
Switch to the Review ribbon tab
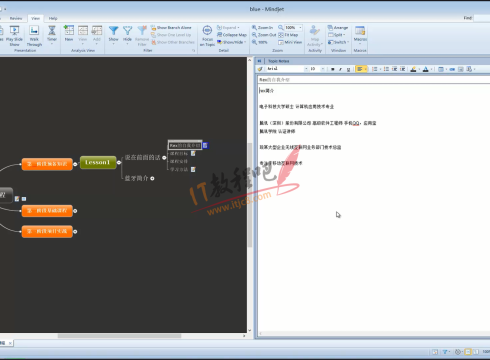tap(16, 18)
